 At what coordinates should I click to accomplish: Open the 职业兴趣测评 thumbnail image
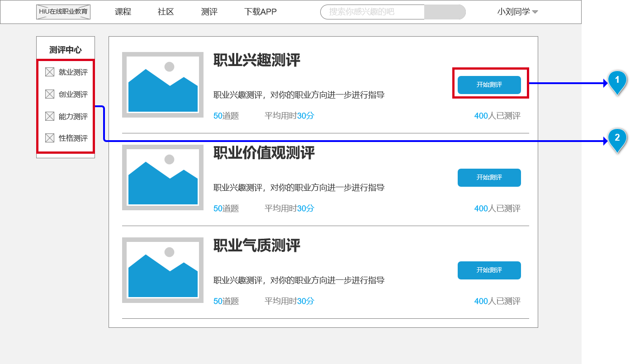pyautogui.click(x=163, y=85)
